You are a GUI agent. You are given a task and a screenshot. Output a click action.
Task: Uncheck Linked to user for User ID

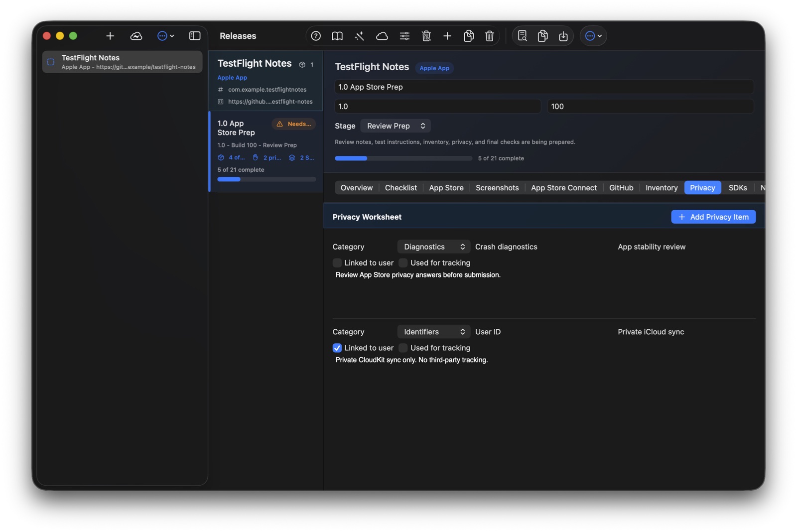pyautogui.click(x=337, y=348)
